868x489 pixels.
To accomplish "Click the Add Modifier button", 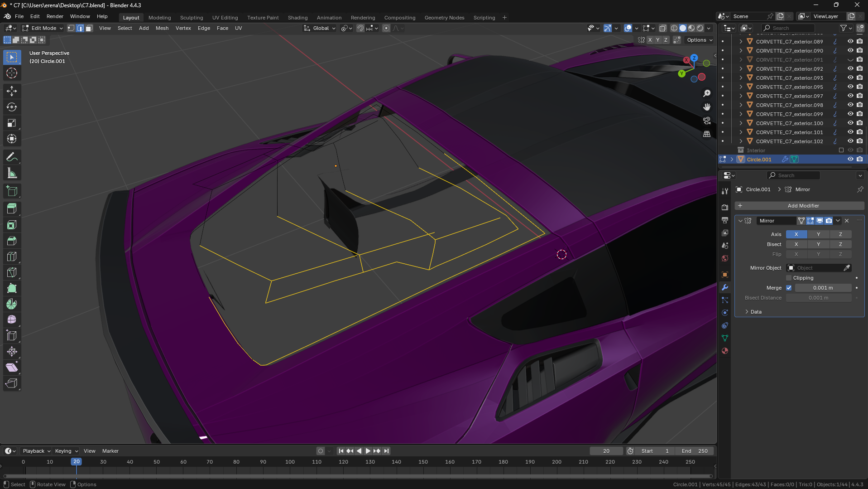I will tap(799, 206).
